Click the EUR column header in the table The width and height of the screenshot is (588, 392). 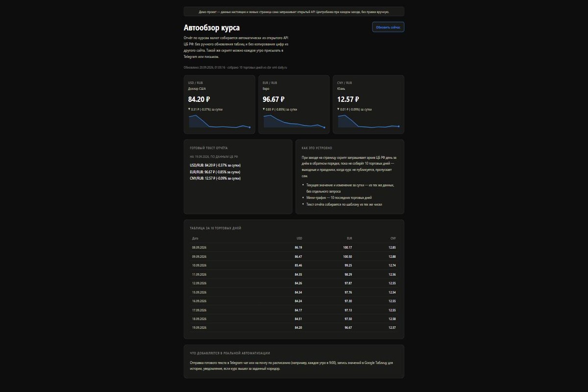click(x=349, y=238)
